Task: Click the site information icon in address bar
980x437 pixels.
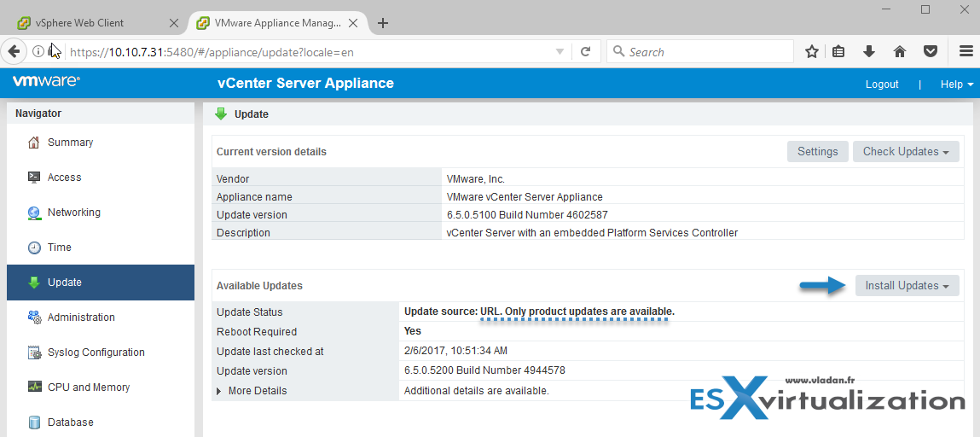Action: click(38, 52)
